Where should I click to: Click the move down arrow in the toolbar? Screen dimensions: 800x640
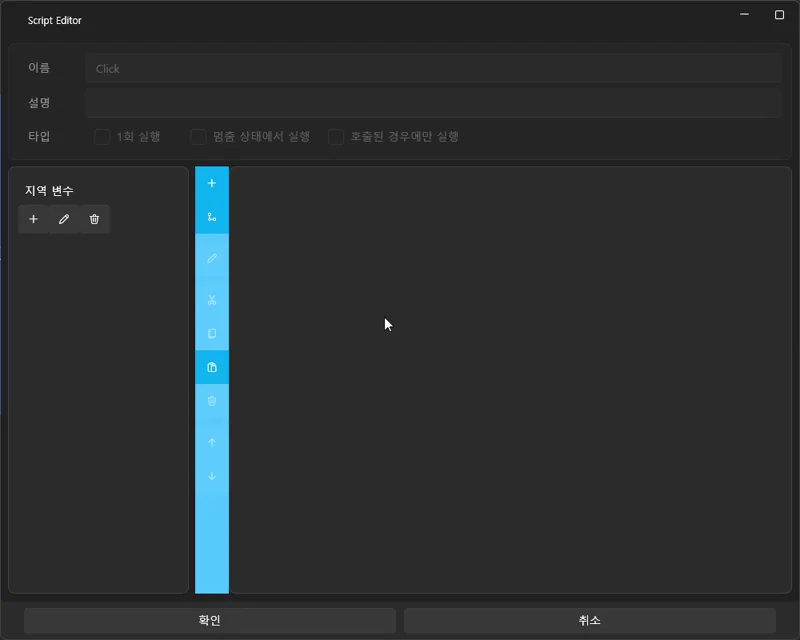tap(212, 476)
